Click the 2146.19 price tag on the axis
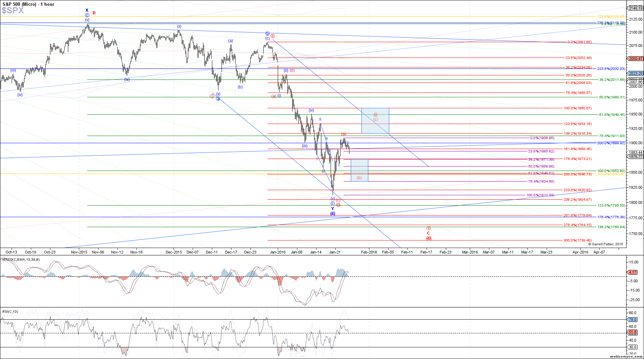Screen dimensions: 644x359 click(635, 8)
